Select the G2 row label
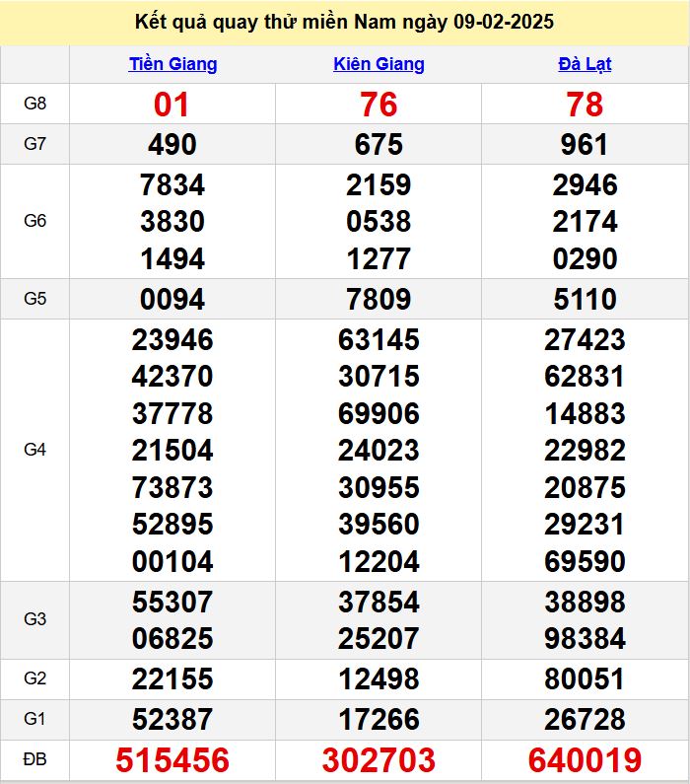Image resolution: width=690 pixels, height=784 pixels. coord(34,678)
